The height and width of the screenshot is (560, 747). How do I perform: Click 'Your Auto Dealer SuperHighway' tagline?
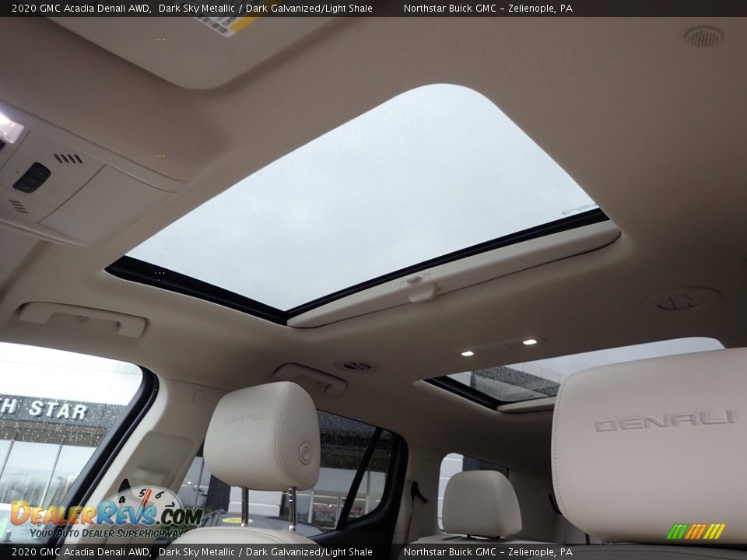[107, 533]
